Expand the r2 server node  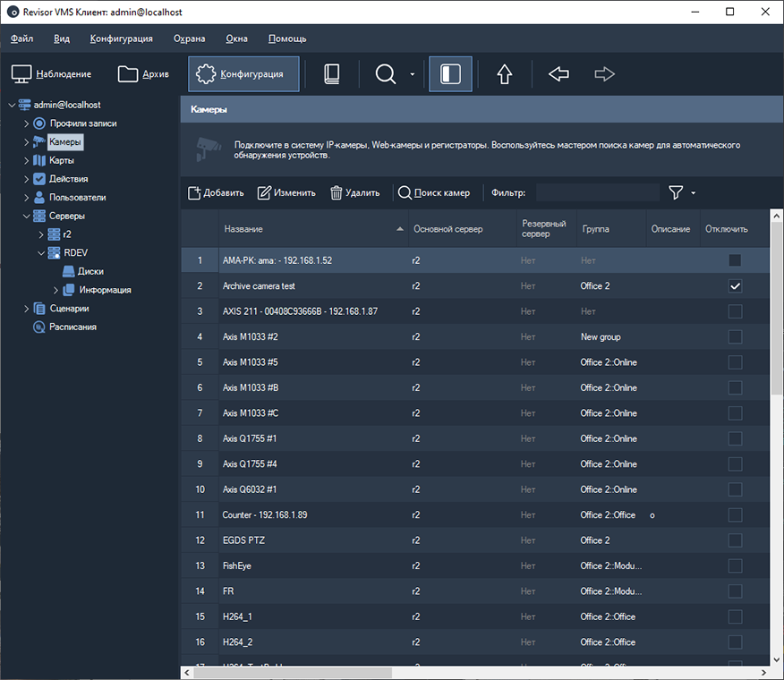tap(41, 234)
